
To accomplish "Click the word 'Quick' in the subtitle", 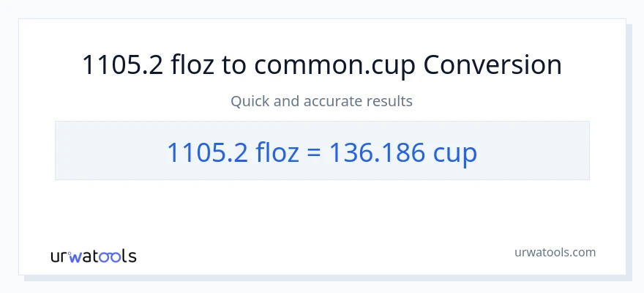I will click(x=250, y=101).
